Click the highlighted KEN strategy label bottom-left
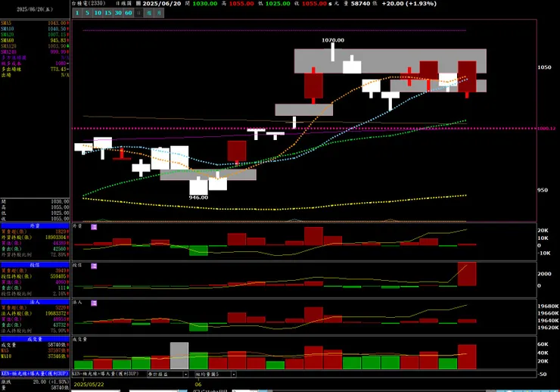This screenshot has width=560, height=392. 35,373
